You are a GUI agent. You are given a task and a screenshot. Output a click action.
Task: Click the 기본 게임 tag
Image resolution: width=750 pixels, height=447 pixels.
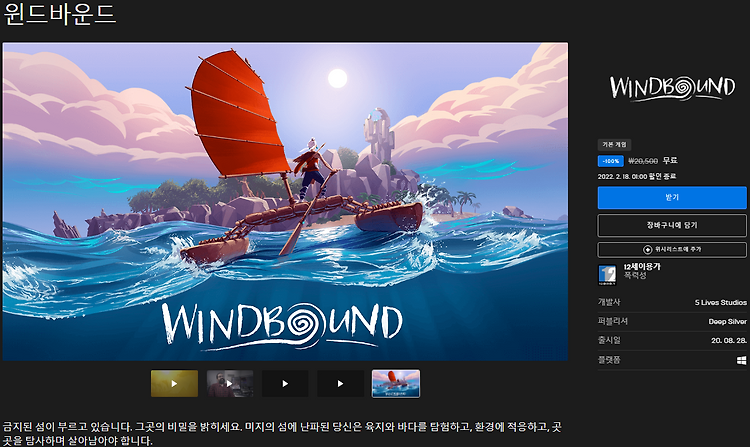614,144
